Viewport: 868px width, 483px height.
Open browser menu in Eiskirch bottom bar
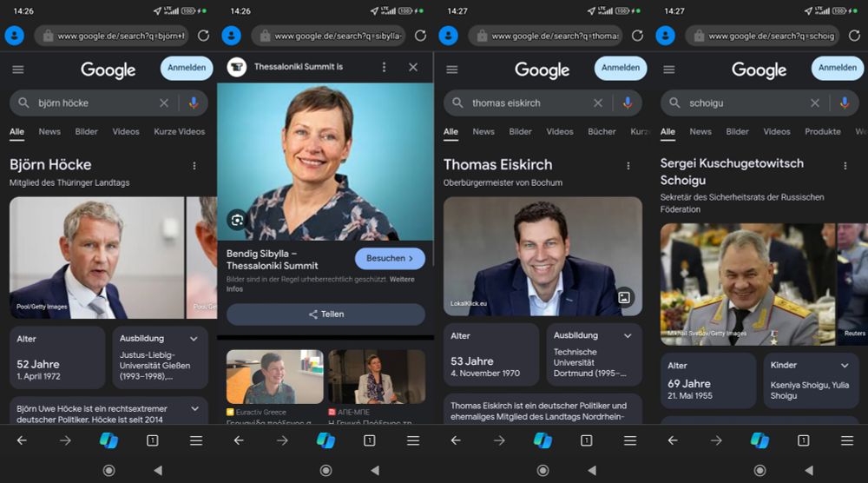[630, 440]
